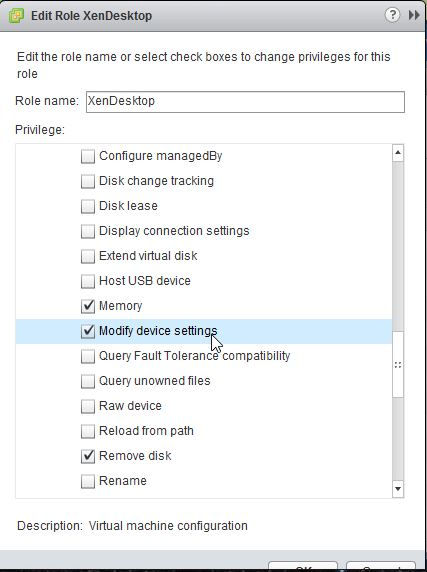Tick the Disk lease checkbox

pos(88,206)
